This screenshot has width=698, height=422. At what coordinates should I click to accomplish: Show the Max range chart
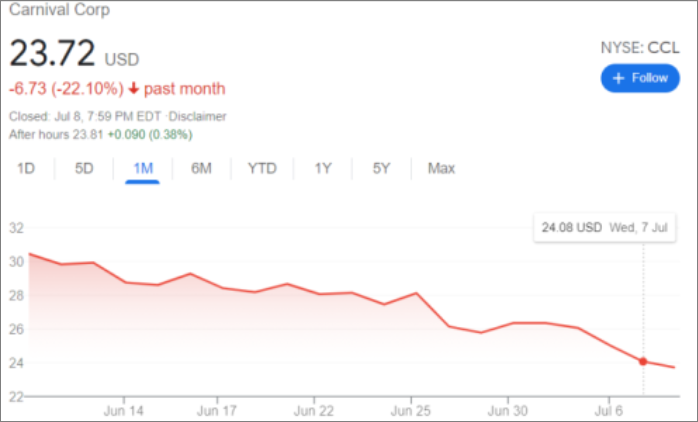pyautogui.click(x=441, y=168)
